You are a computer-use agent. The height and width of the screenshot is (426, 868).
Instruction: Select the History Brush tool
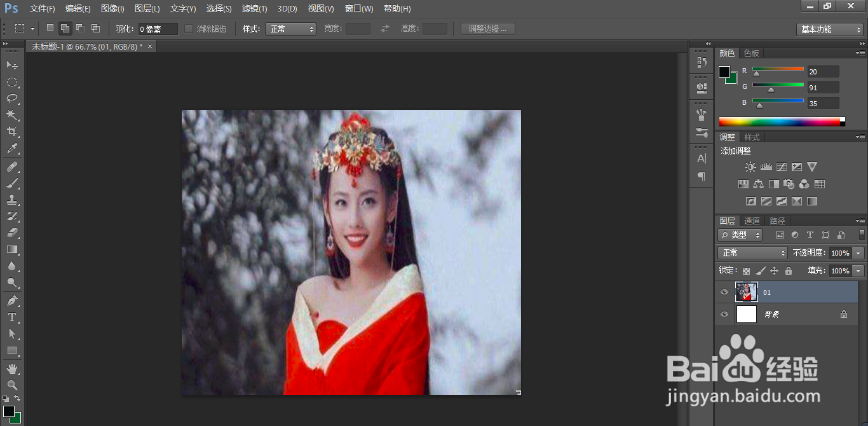[x=12, y=216]
